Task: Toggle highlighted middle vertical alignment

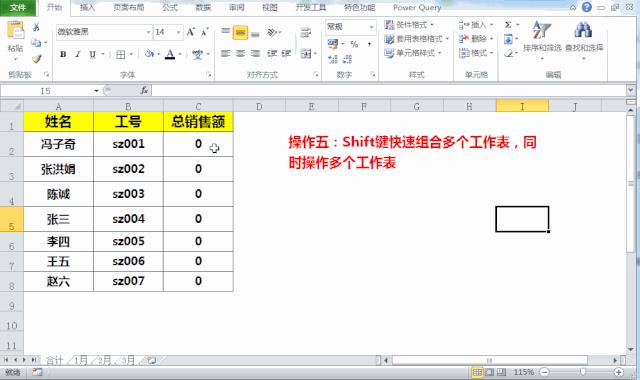Action: coord(240,32)
